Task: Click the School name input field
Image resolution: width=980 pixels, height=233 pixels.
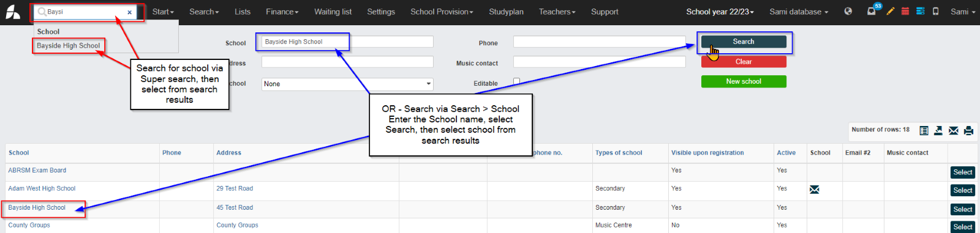Action: 347,42
